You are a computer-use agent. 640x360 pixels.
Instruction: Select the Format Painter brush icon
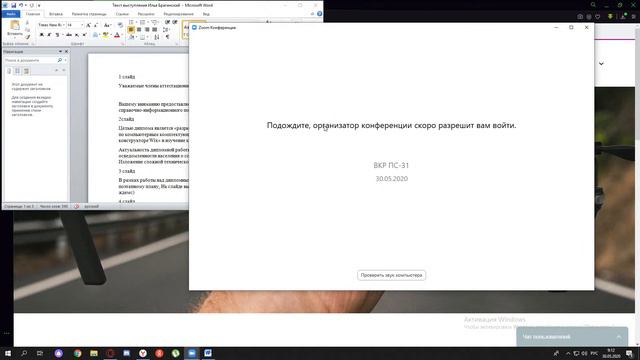click(27, 37)
